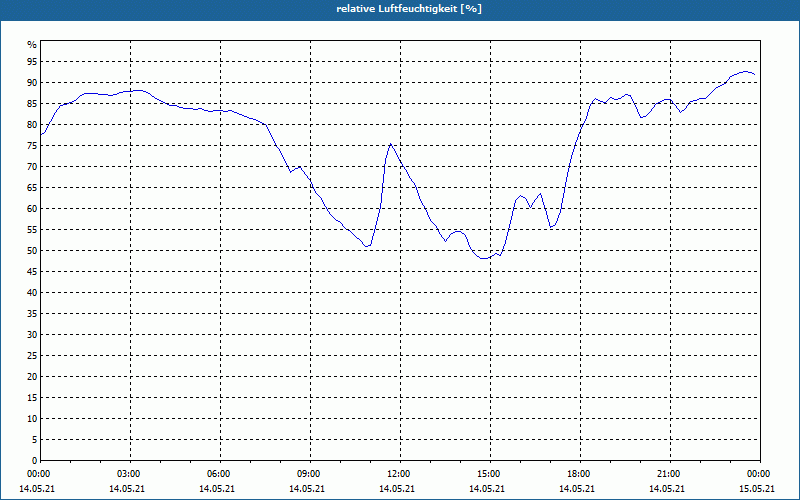Click the y-axis value "15"

tap(32, 397)
